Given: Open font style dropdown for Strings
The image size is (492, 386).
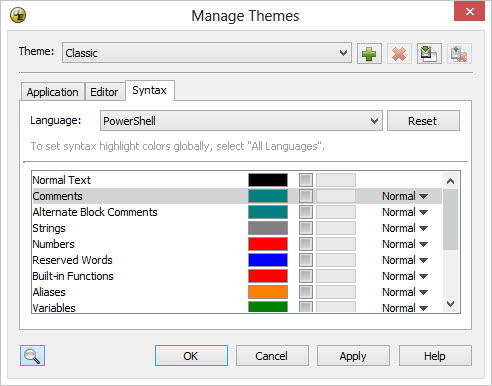Looking at the screenshot, I should click(405, 228).
